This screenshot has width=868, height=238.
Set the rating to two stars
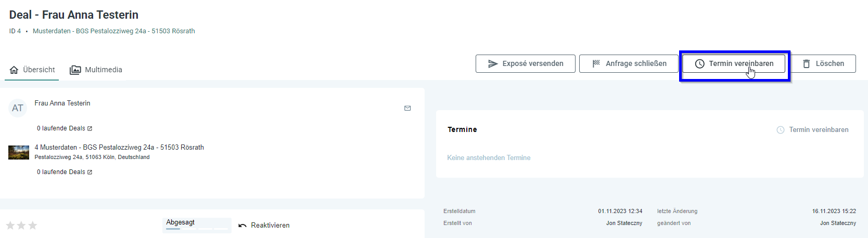point(21,225)
